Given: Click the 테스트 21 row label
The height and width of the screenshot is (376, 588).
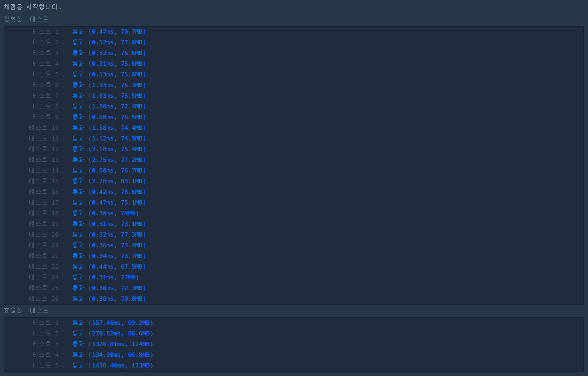Looking at the screenshot, I should point(44,245).
